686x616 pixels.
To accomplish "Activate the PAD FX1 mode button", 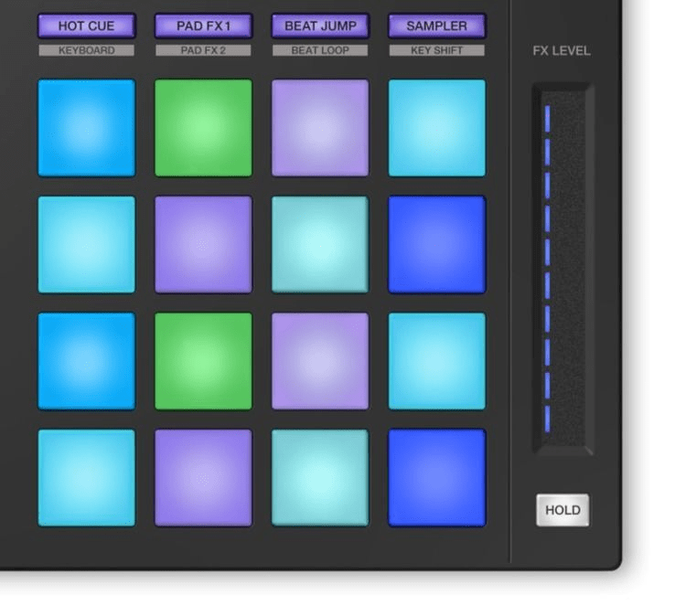I will point(203,26).
